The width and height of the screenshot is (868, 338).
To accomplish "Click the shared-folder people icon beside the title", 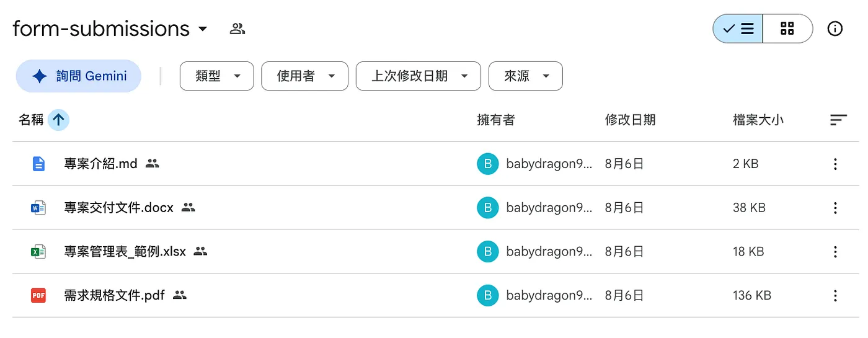I will click(x=237, y=29).
